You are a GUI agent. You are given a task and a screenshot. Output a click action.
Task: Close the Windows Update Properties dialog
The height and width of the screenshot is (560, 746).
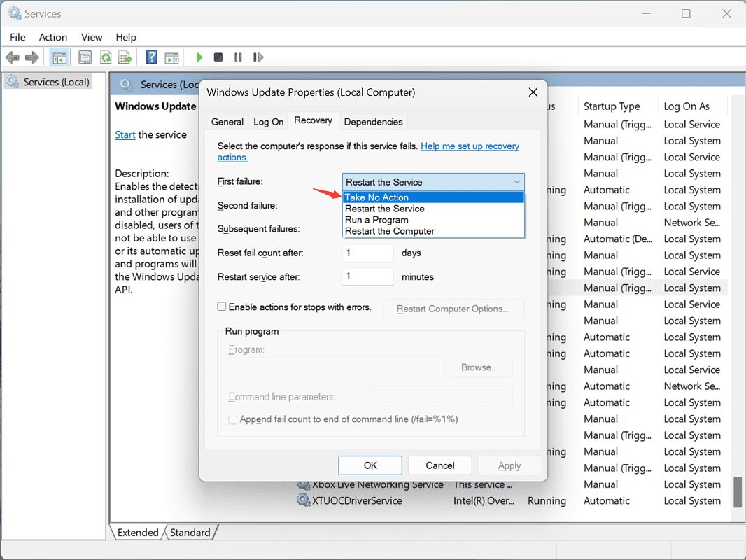point(533,92)
